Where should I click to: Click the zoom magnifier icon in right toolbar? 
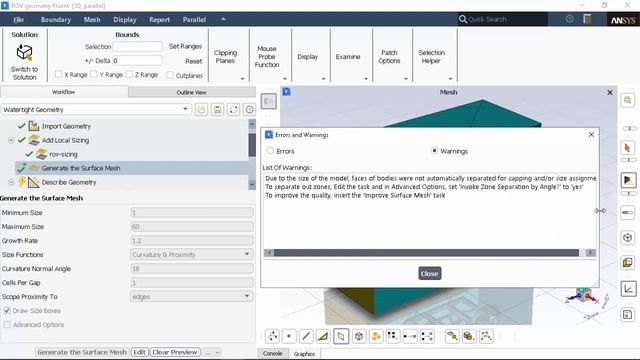[x=628, y=100]
